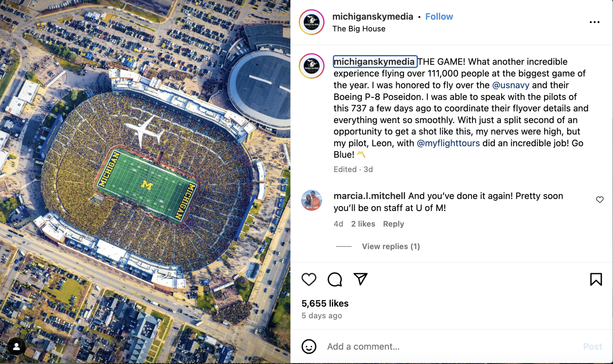Open the emoji picker smiley icon

[x=309, y=346]
